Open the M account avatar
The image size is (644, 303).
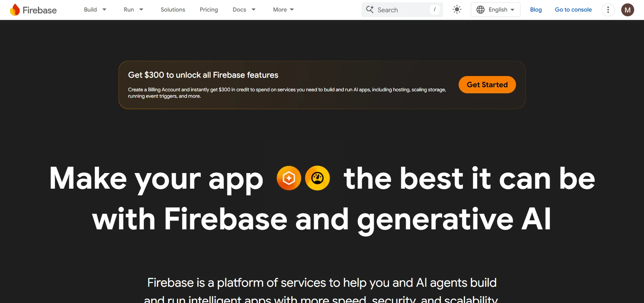click(x=628, y=10)
